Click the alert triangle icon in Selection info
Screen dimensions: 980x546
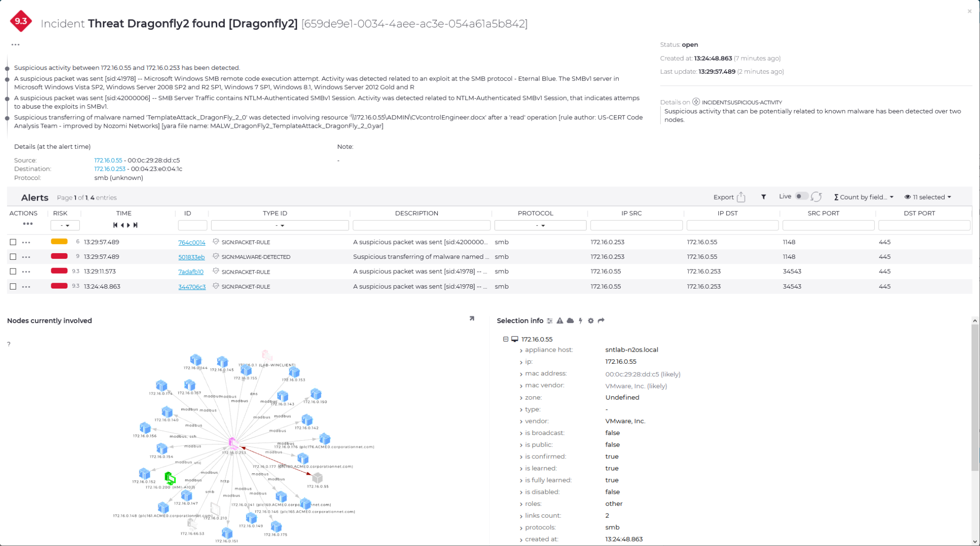[x=560, y=321]
